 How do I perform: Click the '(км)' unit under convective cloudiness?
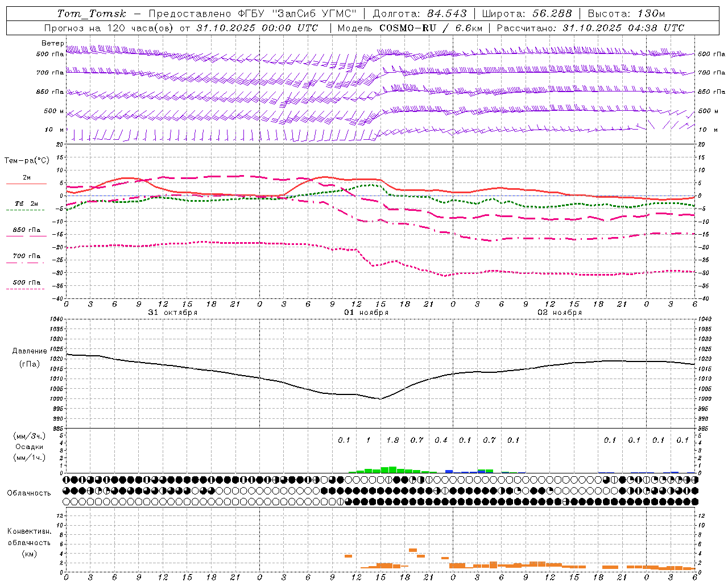tap(29, 554)
